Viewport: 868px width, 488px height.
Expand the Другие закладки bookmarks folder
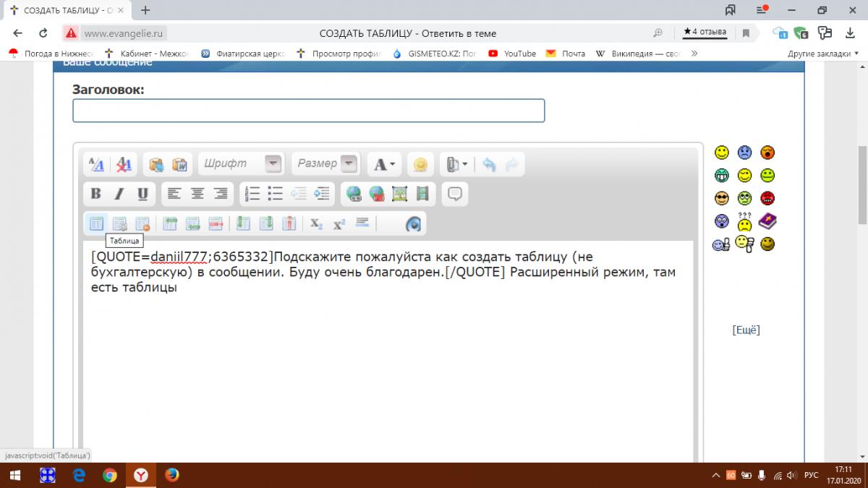point(819,53)
